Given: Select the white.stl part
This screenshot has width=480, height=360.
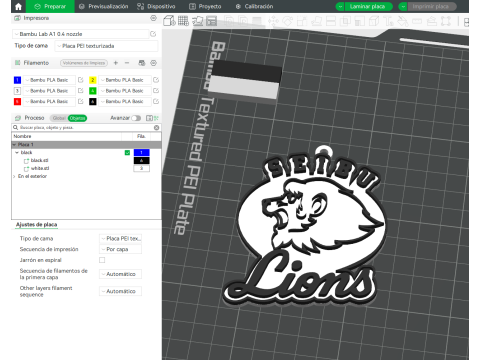Looking at the screenshot, I should (x=40, y=169).
